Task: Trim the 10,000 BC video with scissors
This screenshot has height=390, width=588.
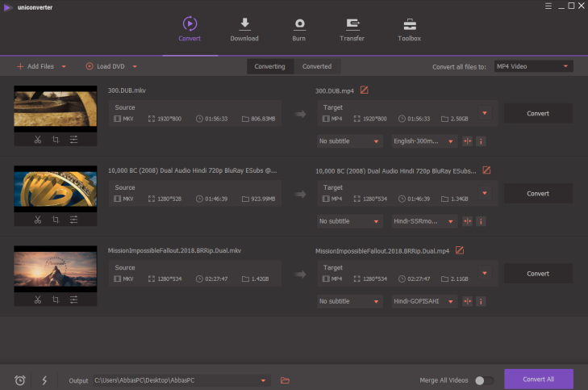Action: click(37, 220)
